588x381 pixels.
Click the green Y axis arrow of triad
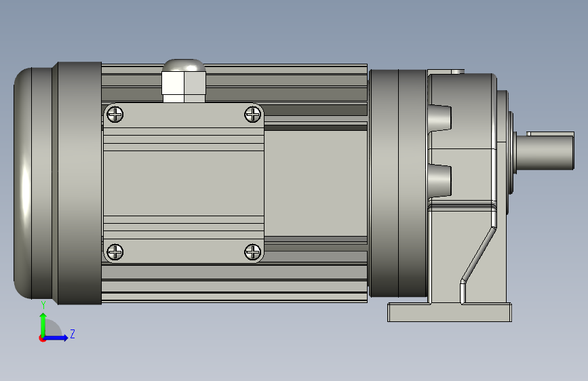point(43,325)
